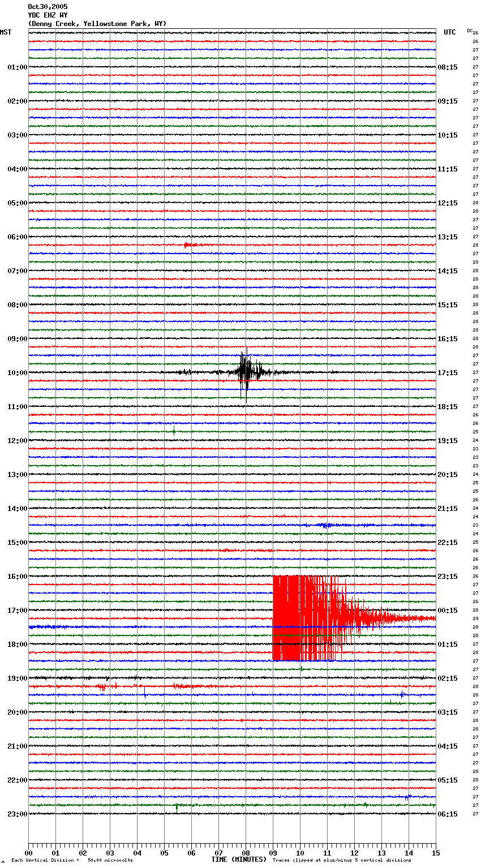
Task: Click the 06:15 UTC time label
Action: pos(448,814)
